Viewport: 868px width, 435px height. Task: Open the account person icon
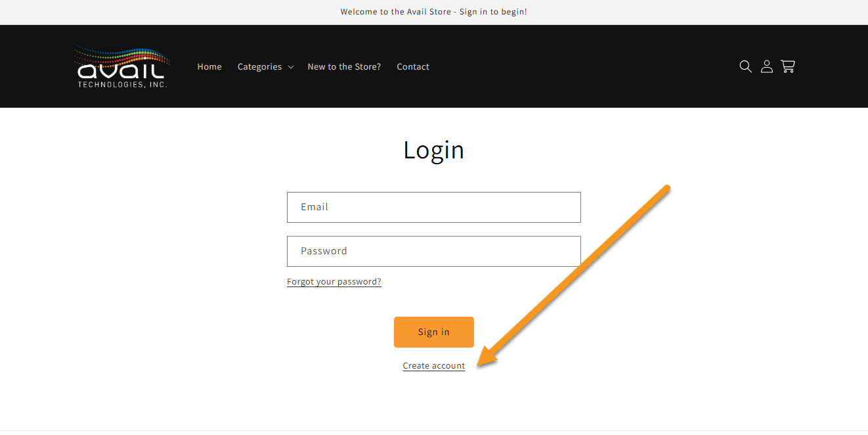click(x=766, y=66)
